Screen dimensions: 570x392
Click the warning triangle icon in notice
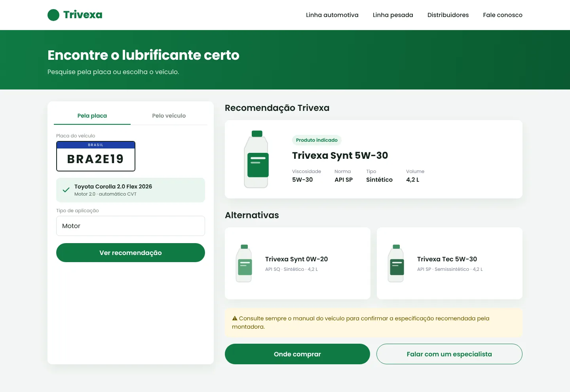(235, 318)
